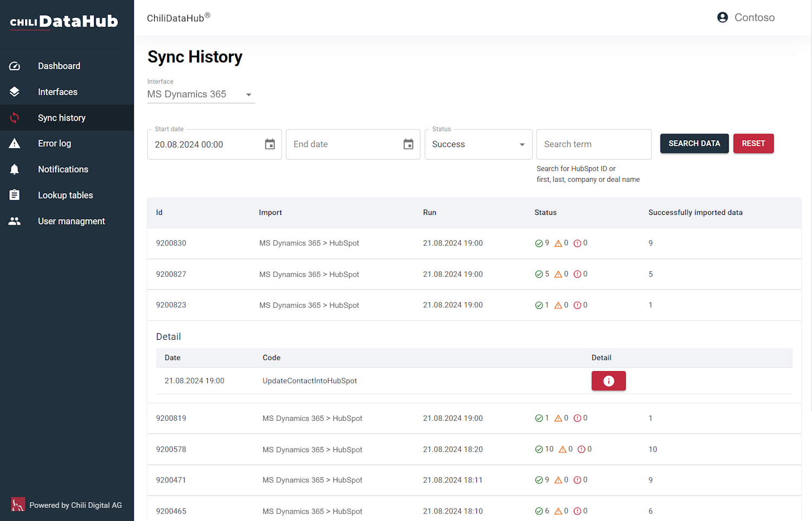
Task: Click the Successfully imported data column header
Action: click(696, 213)
